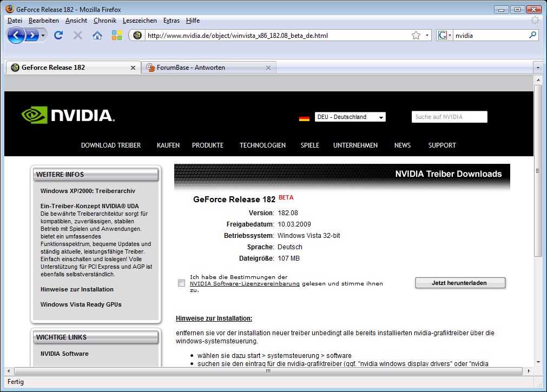547x392 pixels.
Task: Click the red BETA label
Action: click(286, 197)
